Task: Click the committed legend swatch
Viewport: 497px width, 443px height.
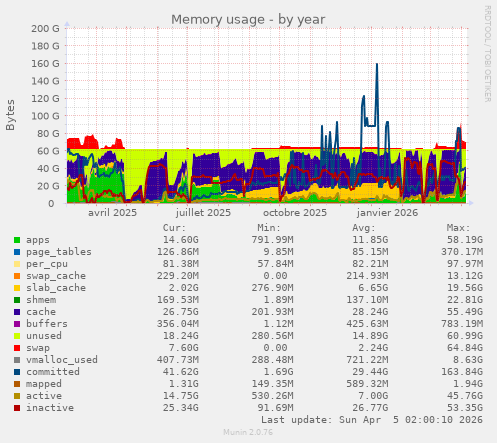Action: pos(17,372)
